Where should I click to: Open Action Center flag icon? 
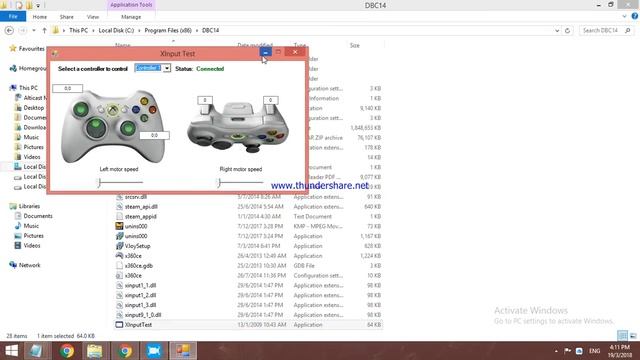pyautogui.click(x=567, y=351)
